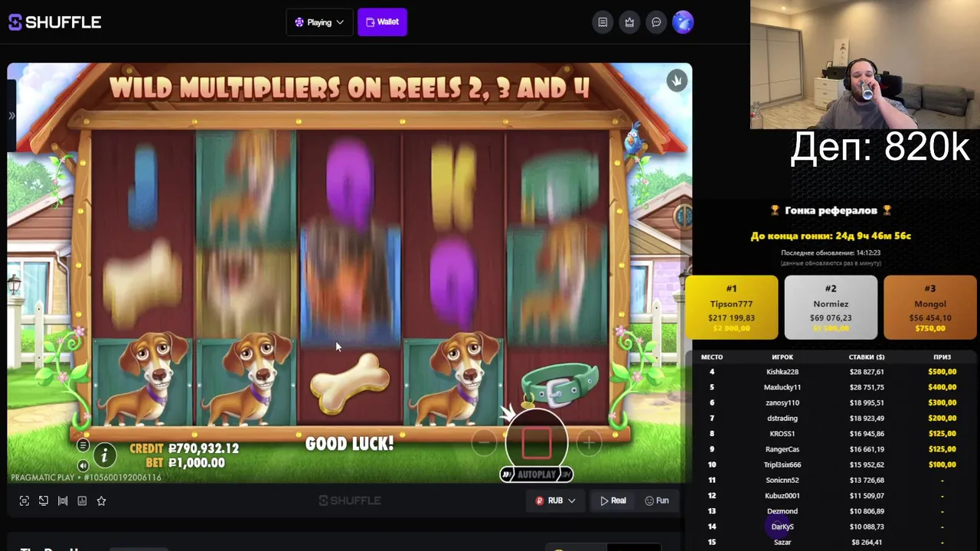Click player KROSS1 in the leaderboard
980x551 pixels.
[782, 434]
